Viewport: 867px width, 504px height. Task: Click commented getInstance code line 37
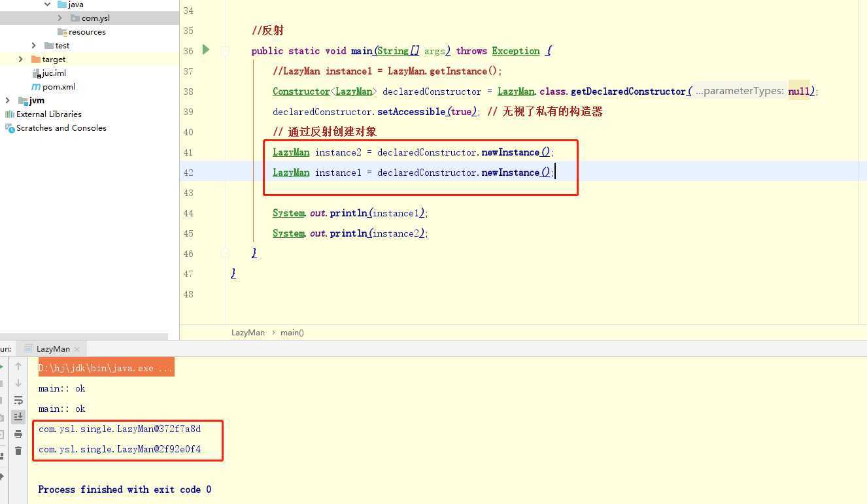coord(387,71)
